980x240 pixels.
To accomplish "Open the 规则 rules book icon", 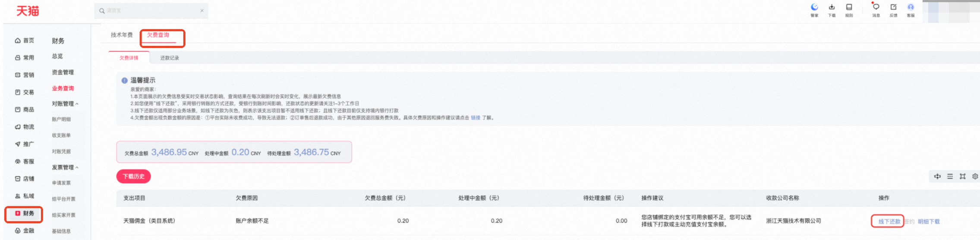I will (849, 10).
